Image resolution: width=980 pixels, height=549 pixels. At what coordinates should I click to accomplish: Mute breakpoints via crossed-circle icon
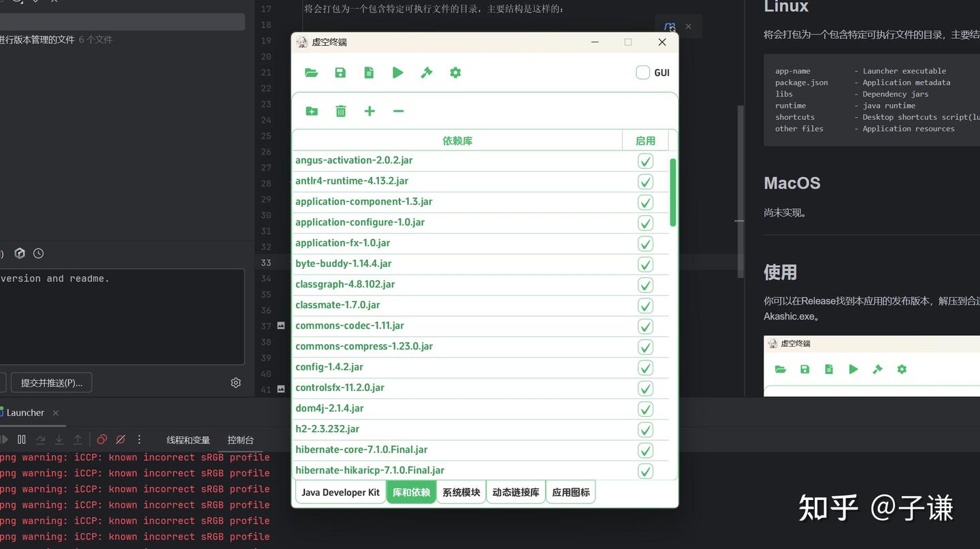(x=120, y=440)
